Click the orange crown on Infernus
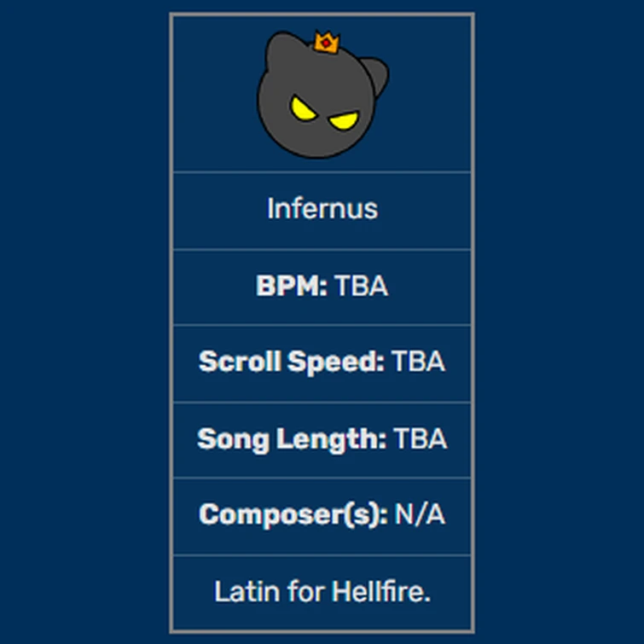Screen dimensions: 644x644 [326, 42]
